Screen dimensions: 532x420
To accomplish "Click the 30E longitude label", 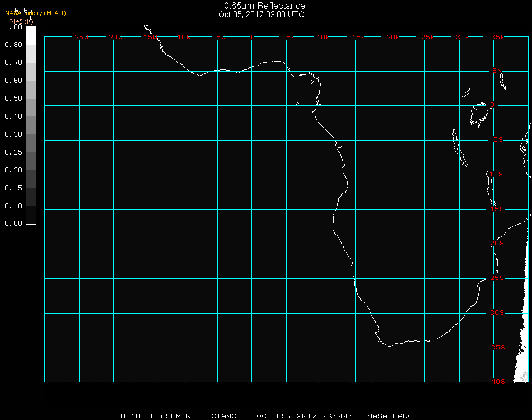I will click(463, 37).
